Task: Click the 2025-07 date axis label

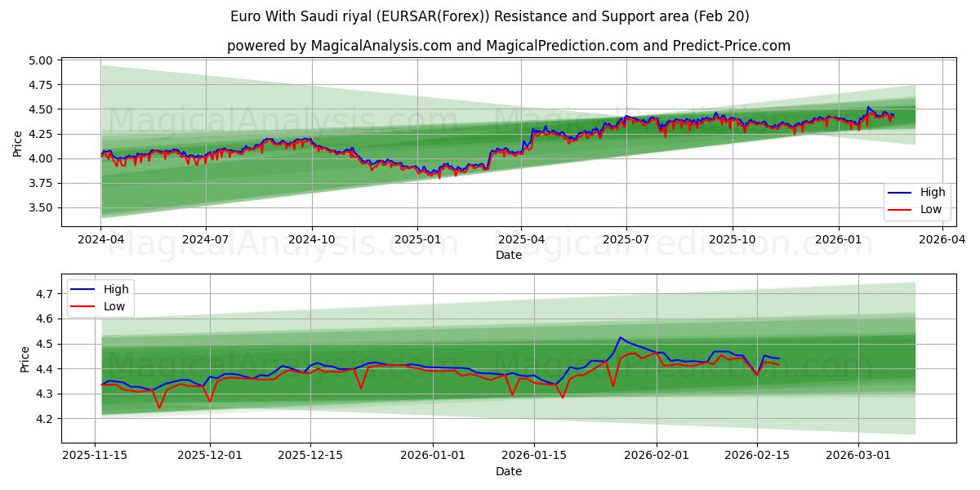Action: tap(625, 236)
